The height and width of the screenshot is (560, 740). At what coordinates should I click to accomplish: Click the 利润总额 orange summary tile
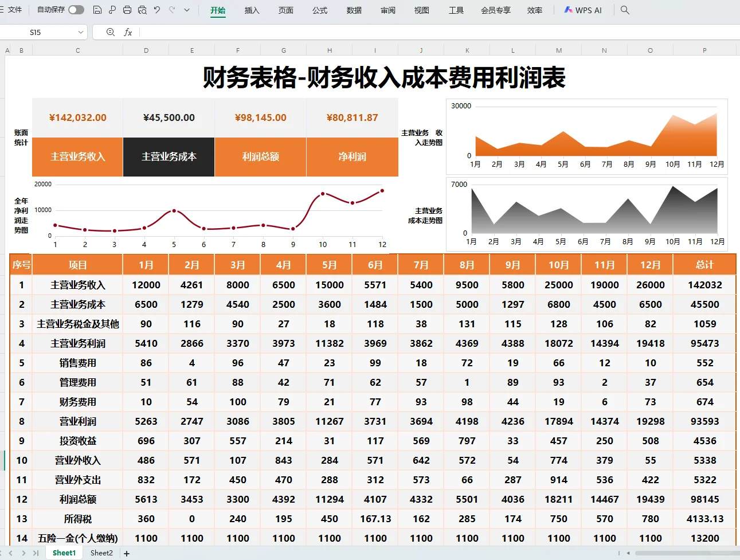pos(261,156)
